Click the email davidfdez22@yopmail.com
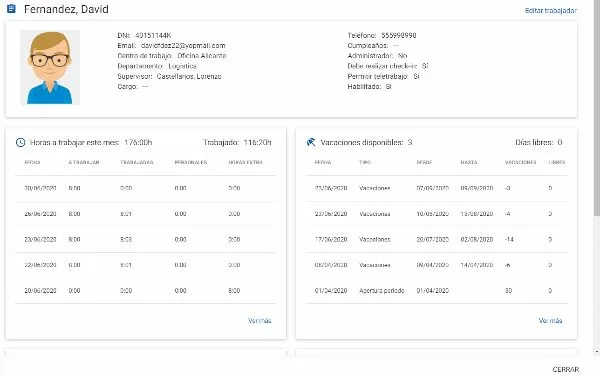This screenshot has height=375, width=600. [x=183, y=46]
